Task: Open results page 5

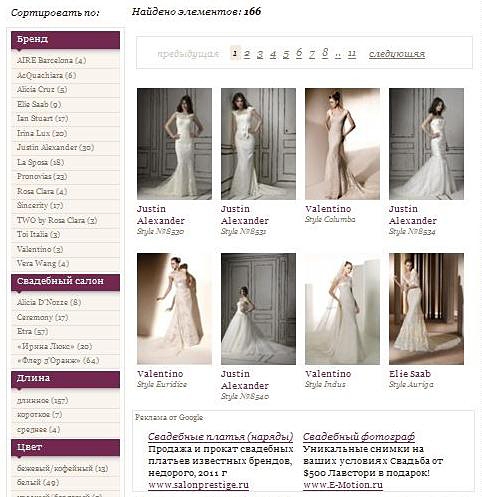Action: 286,54
